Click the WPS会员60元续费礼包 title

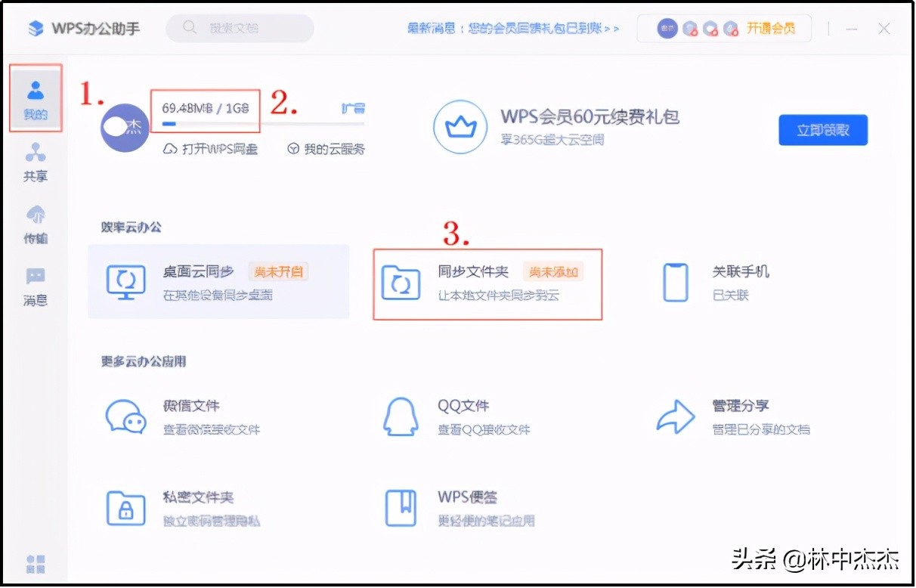[x=590, y=116]
